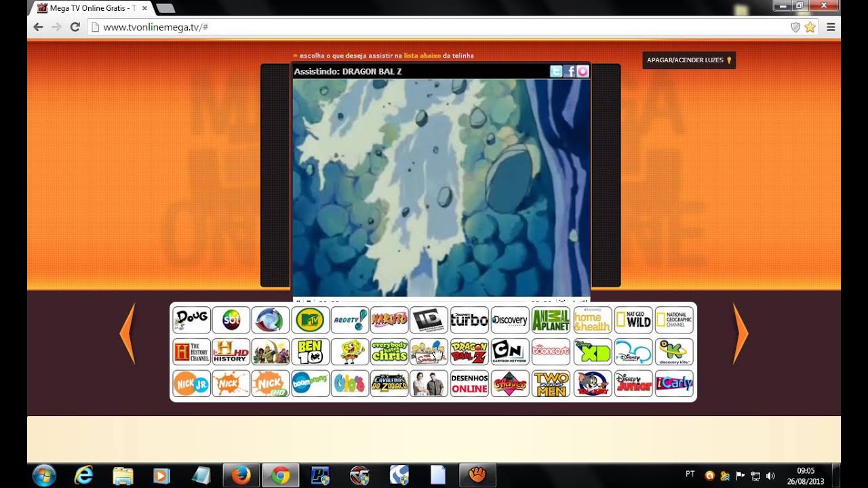Open the Tom and Jerry channel

592,384
